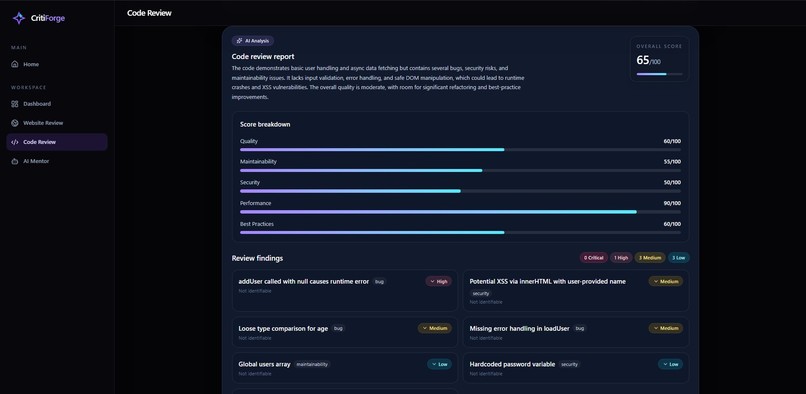Open AI Mentor from the sidebar
The height and width of the screenshot is (394, 806).
click(57, 161)
